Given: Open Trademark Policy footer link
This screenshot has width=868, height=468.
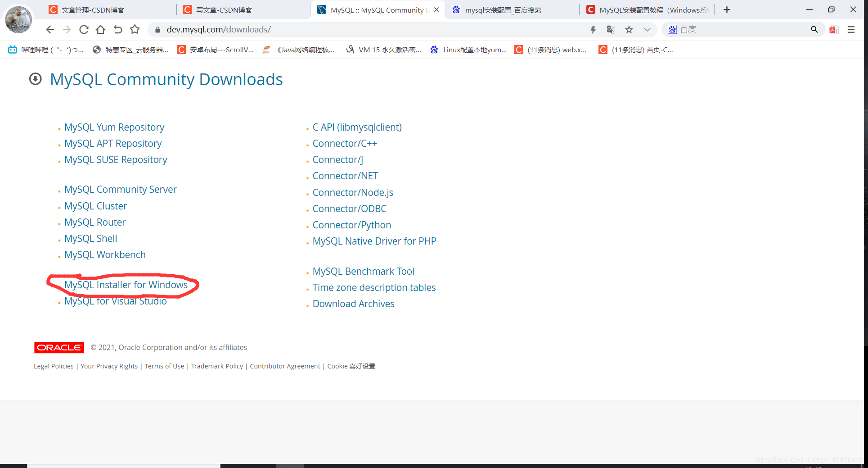Looking at the screenshot, I should (217, 366).
